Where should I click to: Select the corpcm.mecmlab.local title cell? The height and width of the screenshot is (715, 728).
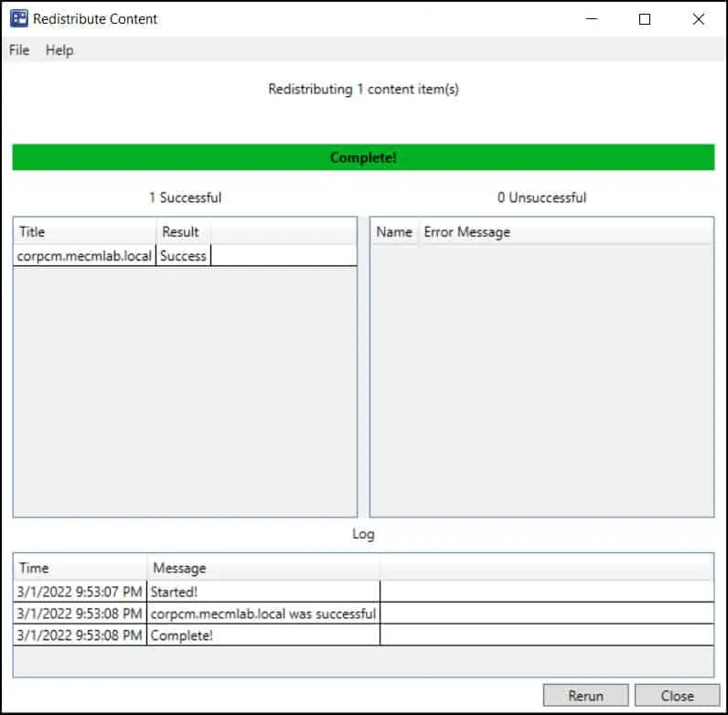(84, 255)
